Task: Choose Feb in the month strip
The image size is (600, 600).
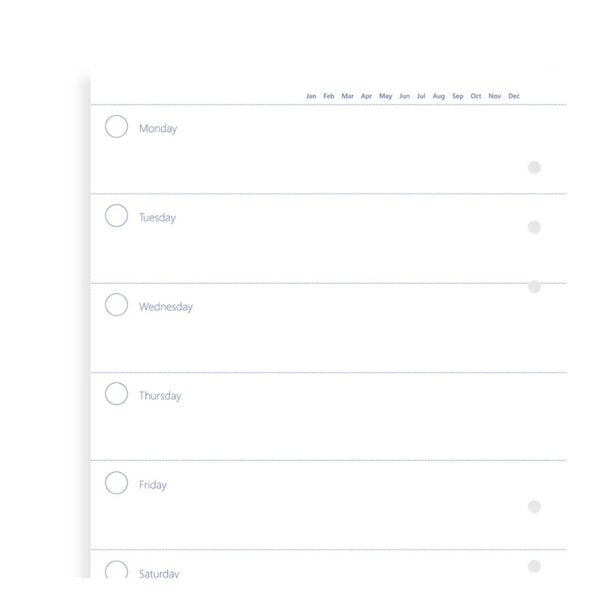Action: pos(329,96)
